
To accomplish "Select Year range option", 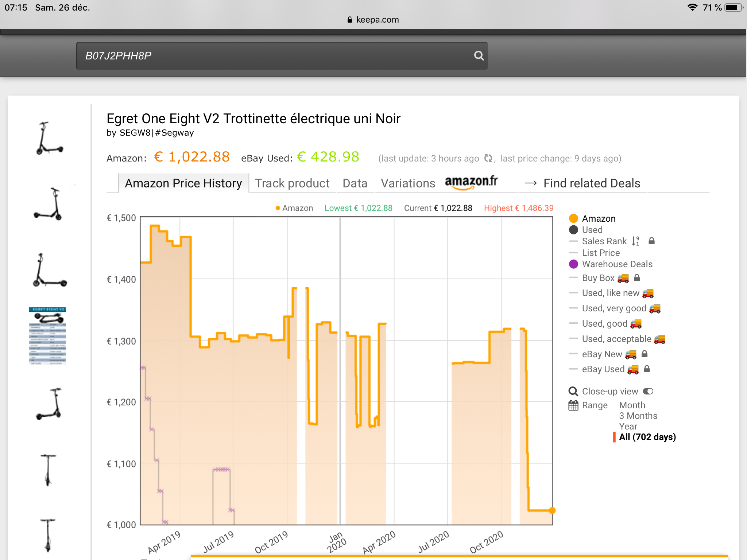I will point(628,427).
